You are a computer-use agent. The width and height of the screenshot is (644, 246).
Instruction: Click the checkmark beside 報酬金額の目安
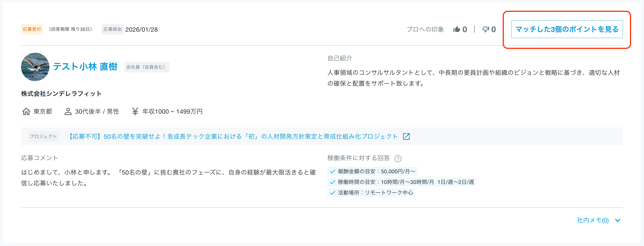coord(332,171)
